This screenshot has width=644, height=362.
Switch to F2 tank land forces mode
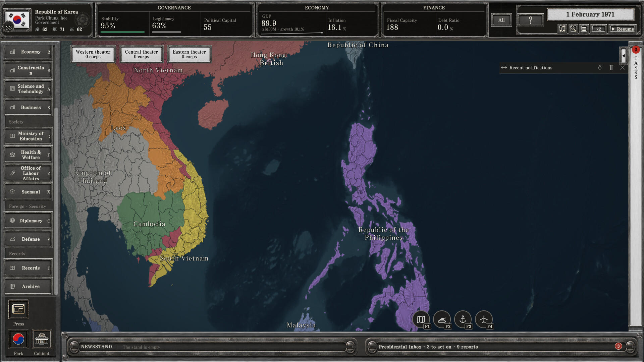[442, 319]
